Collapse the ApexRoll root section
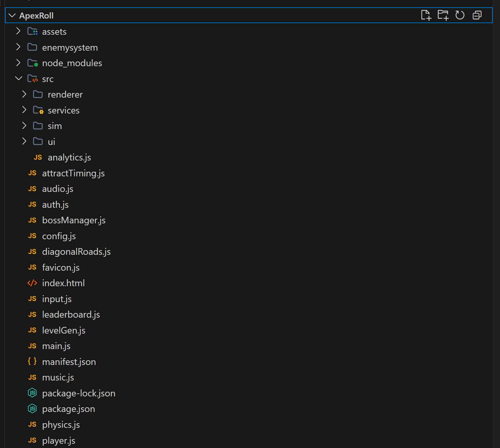This screenshot has width=500, height=448. [12, 16]
